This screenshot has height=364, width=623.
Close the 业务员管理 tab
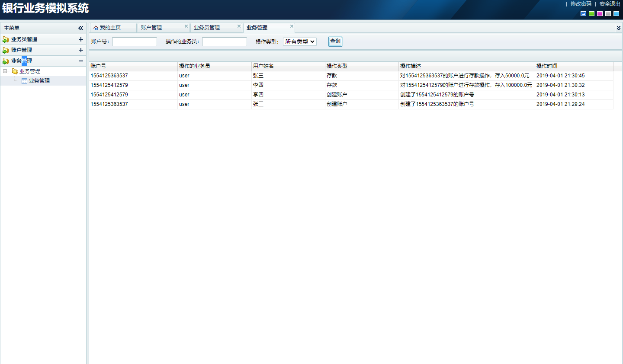[x=239, y=26]
